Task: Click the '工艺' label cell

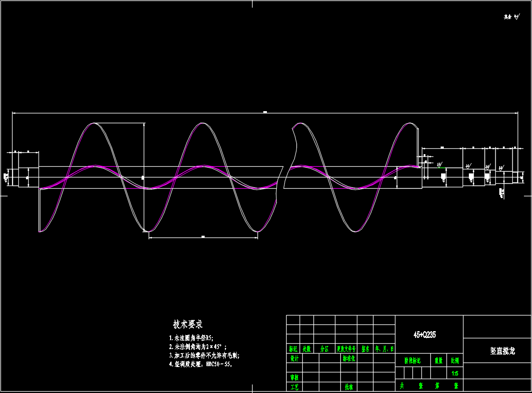Action: tap(294, 387)
